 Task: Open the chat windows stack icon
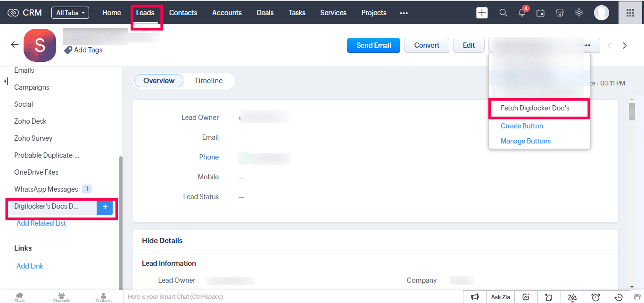[x=636, y=297]
